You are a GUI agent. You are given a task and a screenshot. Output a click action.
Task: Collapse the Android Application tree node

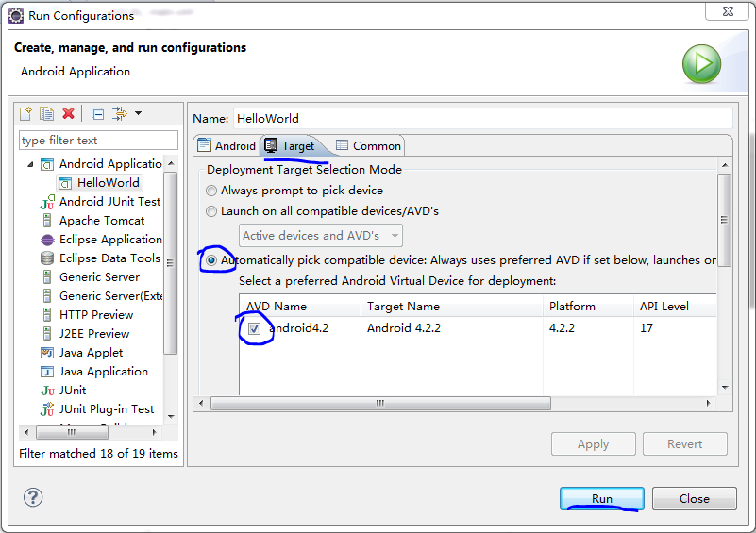point(30,164)
